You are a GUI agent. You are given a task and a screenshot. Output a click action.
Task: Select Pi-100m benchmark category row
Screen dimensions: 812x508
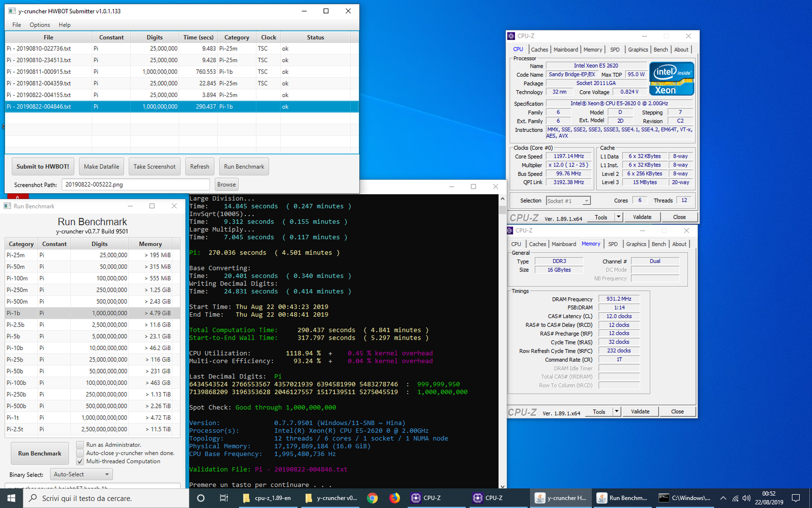[93, 278]
